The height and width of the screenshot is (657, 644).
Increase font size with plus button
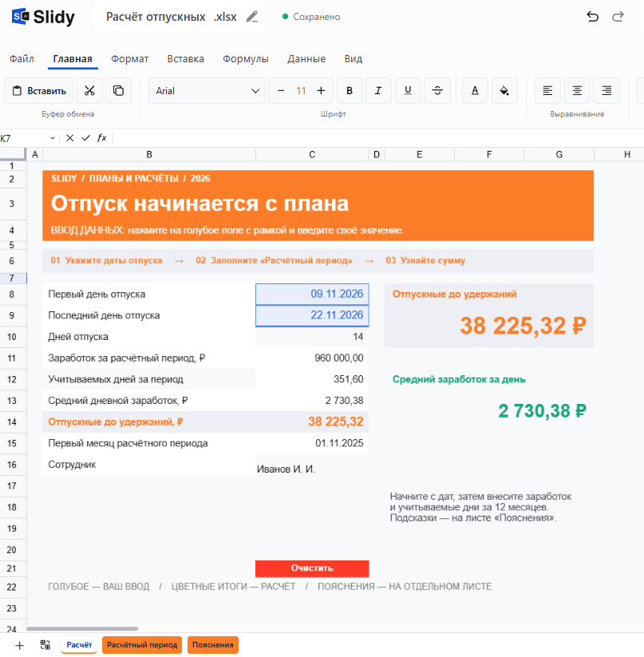[x=321, y=90]
